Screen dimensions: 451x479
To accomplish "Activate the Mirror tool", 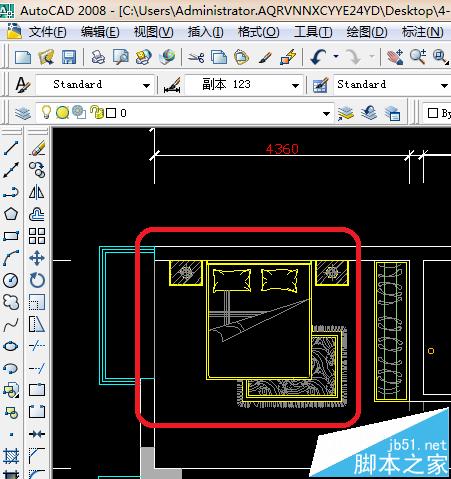I will pyautogui.click(x=37, y=192).
